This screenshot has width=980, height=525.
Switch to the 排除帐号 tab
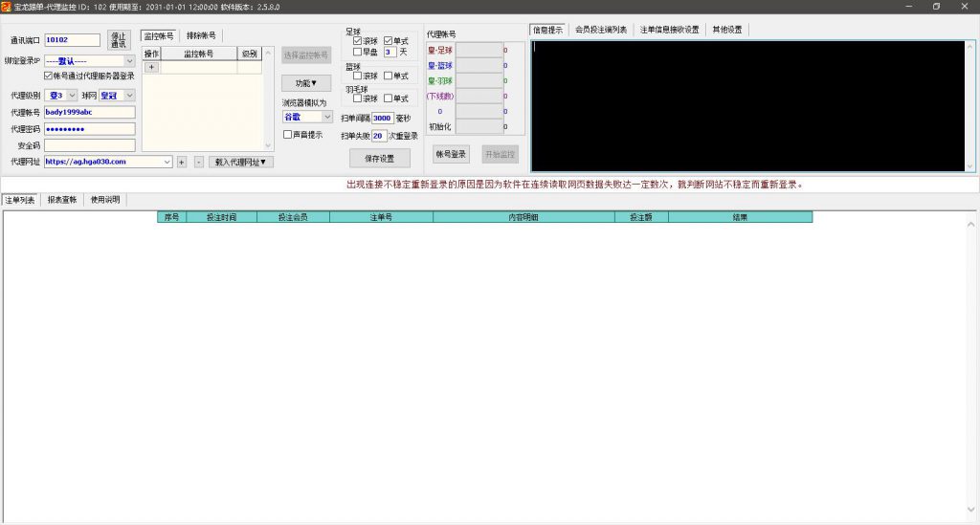click(200, 35)
